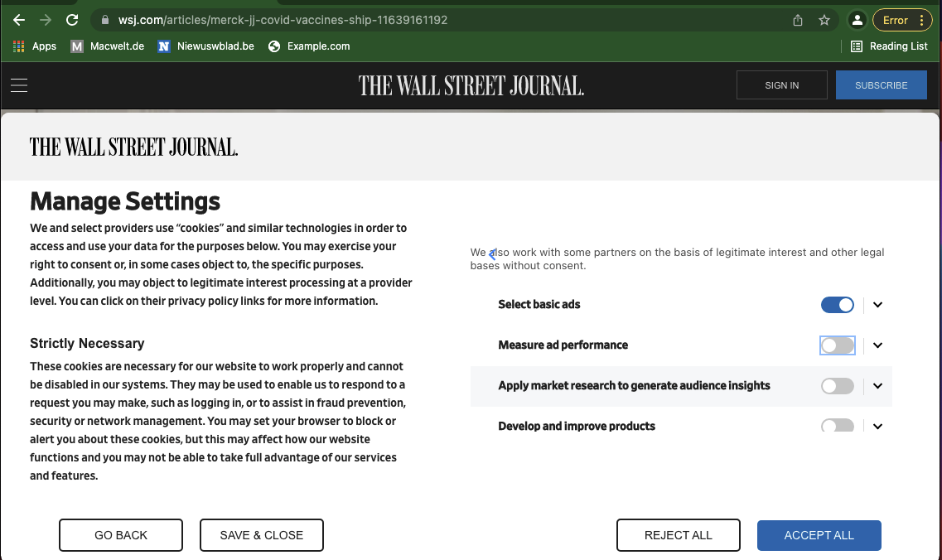
Task: Click the ACCEPT ALL button
Action: (819, 535)
